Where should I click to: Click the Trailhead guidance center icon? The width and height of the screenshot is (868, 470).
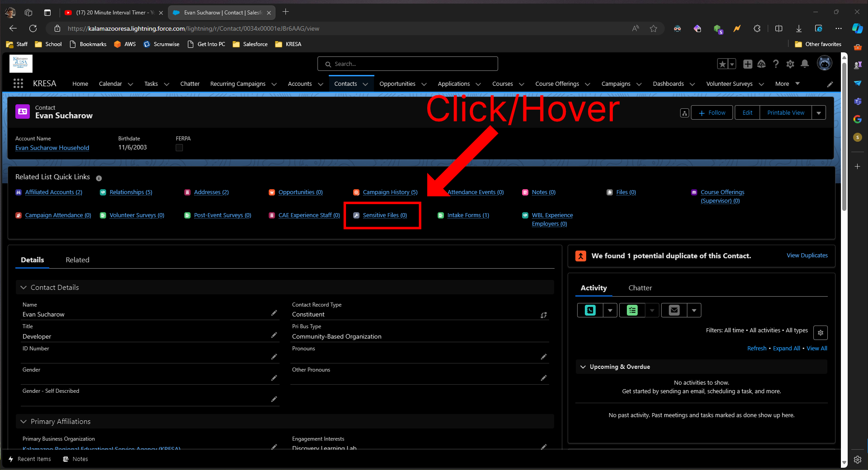(761, 64)
